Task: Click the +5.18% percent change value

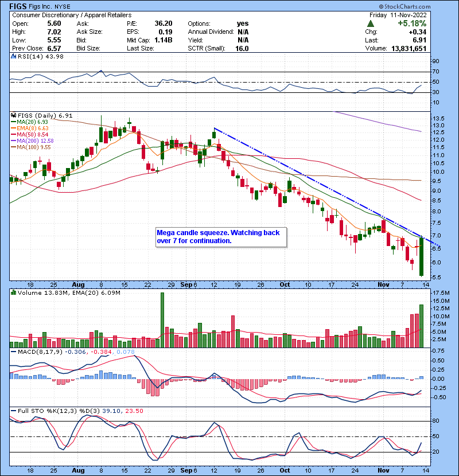Action: pyautogui.click(x=412, y=24)
